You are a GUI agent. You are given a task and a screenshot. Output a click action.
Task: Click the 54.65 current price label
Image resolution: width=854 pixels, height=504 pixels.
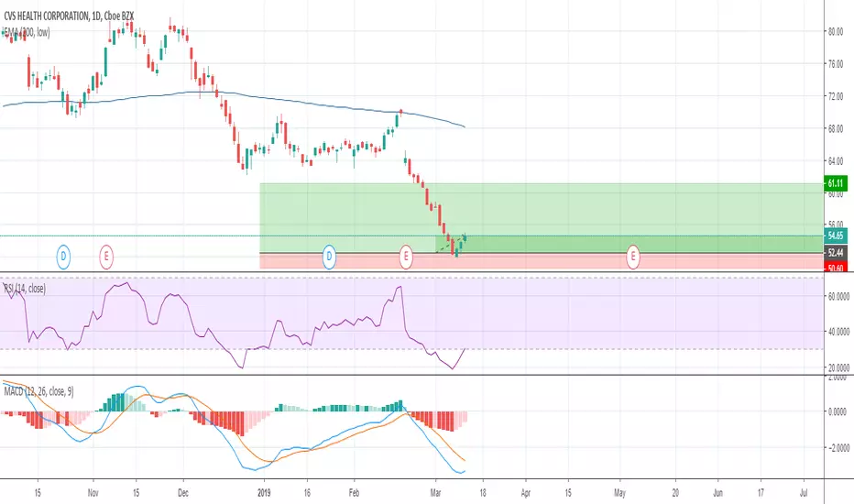coord(836,236)
